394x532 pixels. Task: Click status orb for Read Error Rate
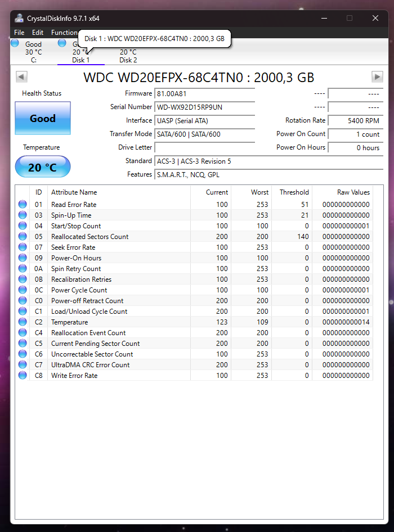tap(23, 204)
